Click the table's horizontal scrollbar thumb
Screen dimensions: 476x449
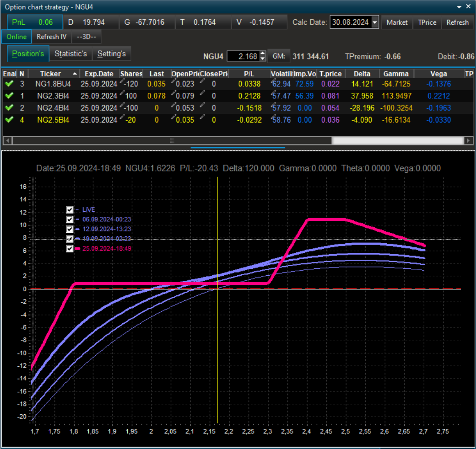172,140
